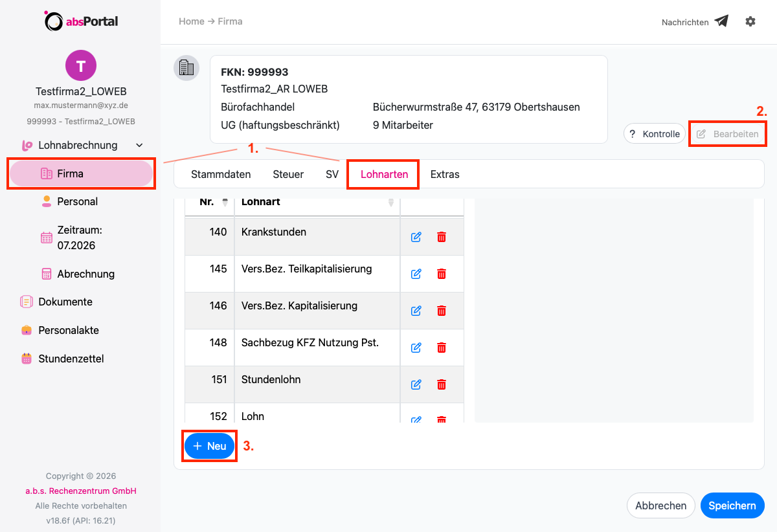This screenshot has height=532, width=777.
Task: Open user avatar with letter T
Action: 80,65
